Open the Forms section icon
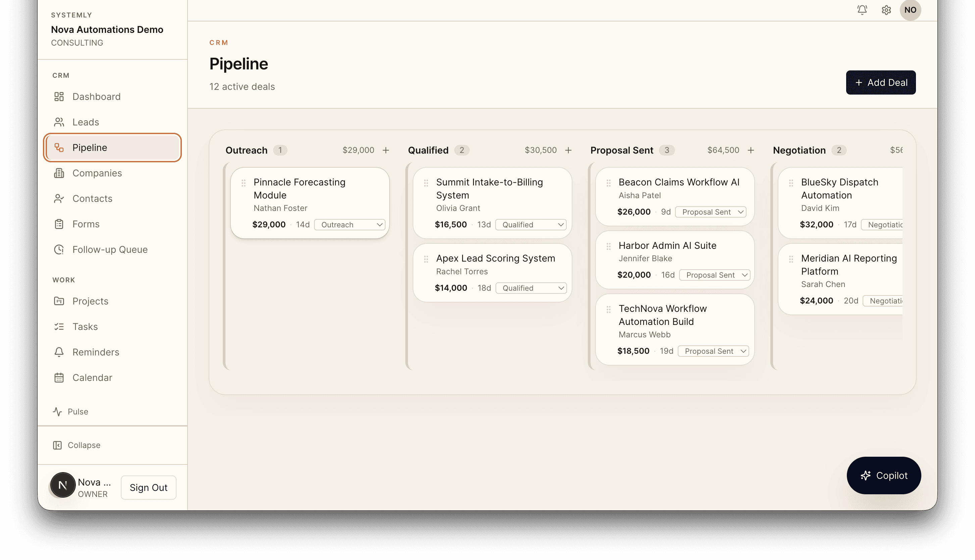 (59, 224)
